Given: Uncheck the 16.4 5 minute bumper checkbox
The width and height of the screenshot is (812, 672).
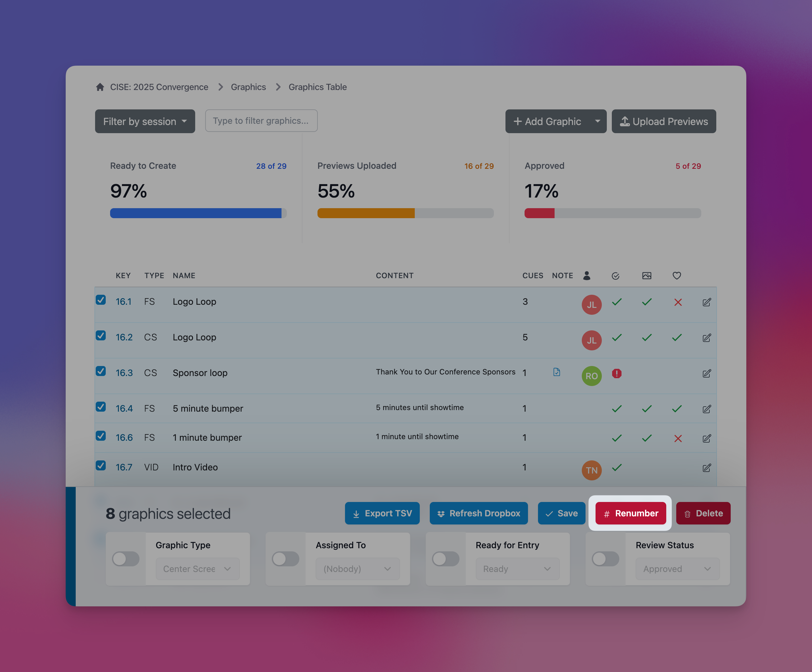Looking at the screenshot, I should coord(101,407).
